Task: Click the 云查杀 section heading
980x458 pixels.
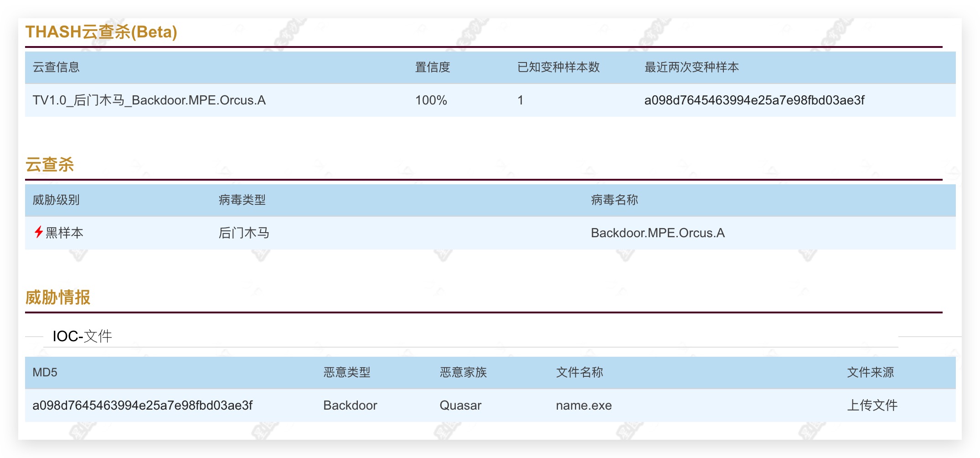Action: 50,165
